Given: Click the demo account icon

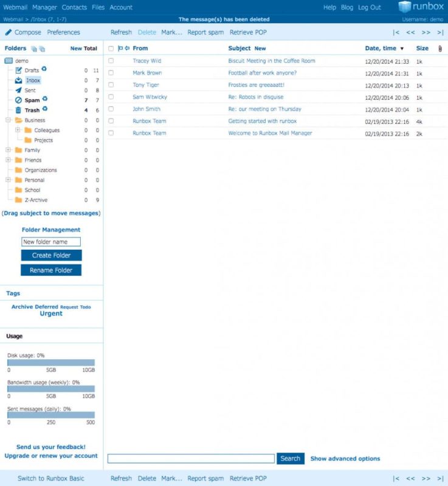Looking at the screenshot, I should click(x=9, y=60).
